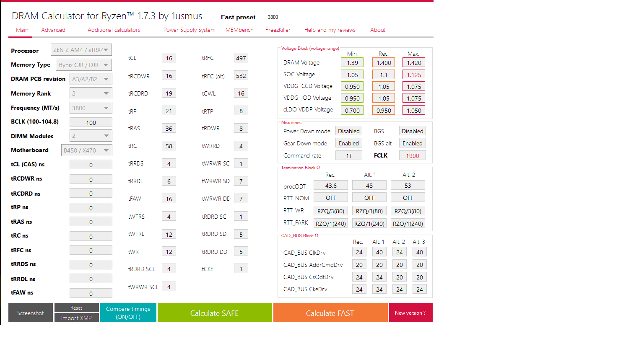Click procODT Rec. value 43.6
This screenshot has height=362, width=644.
[x=331, y=185]
